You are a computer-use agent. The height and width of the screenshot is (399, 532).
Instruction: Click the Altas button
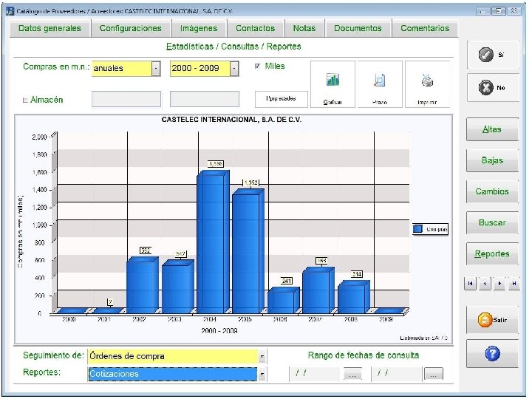[492, 129]
